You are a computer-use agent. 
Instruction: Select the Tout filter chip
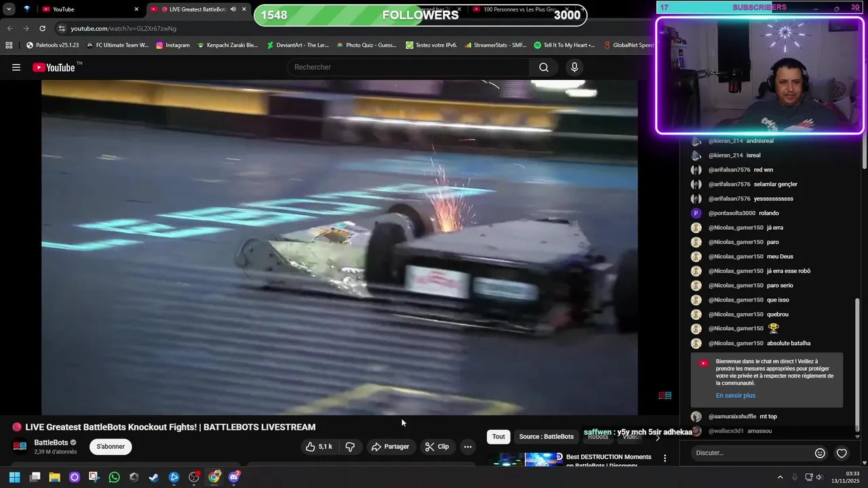click(x=498, y=436)
